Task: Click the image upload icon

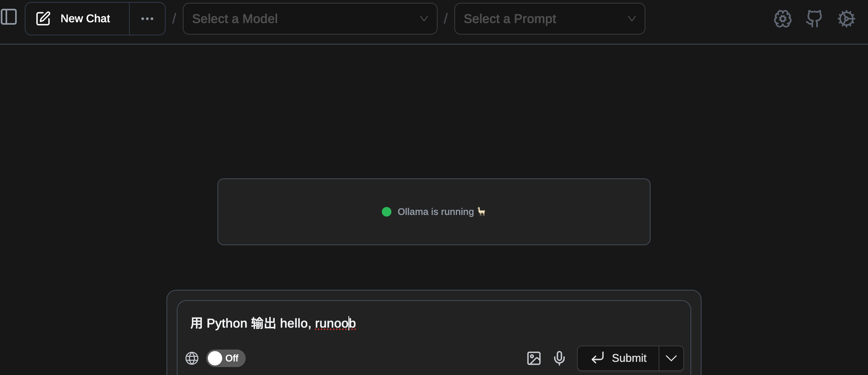Action: click(534, 358)
